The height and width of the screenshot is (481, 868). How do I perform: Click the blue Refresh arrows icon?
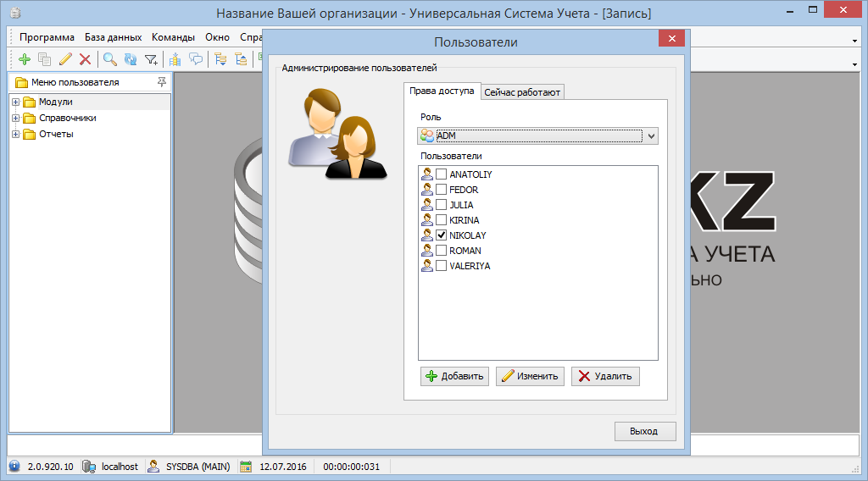131,59
